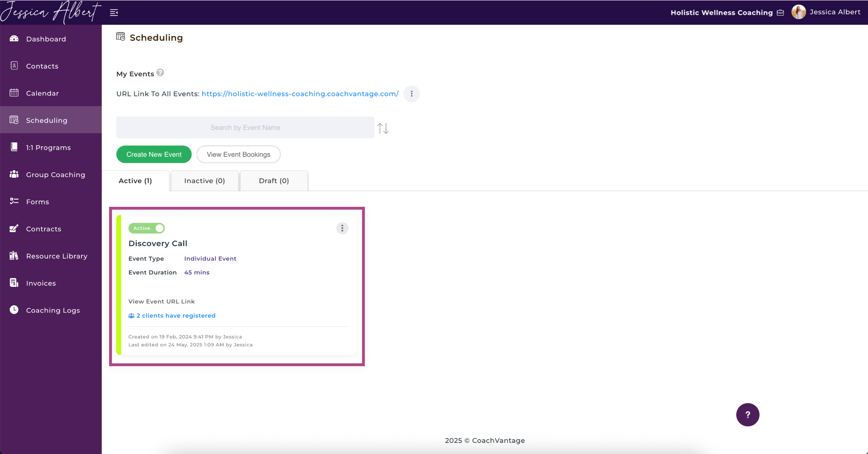Click the Scheduling sidebar icon

click(x=14, y=120)
